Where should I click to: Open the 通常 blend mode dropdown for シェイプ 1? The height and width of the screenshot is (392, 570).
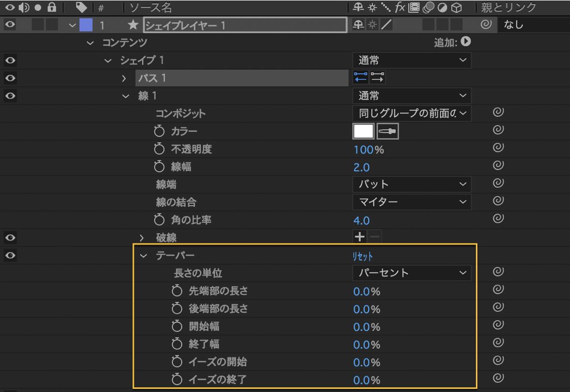[x=411, y=60]
